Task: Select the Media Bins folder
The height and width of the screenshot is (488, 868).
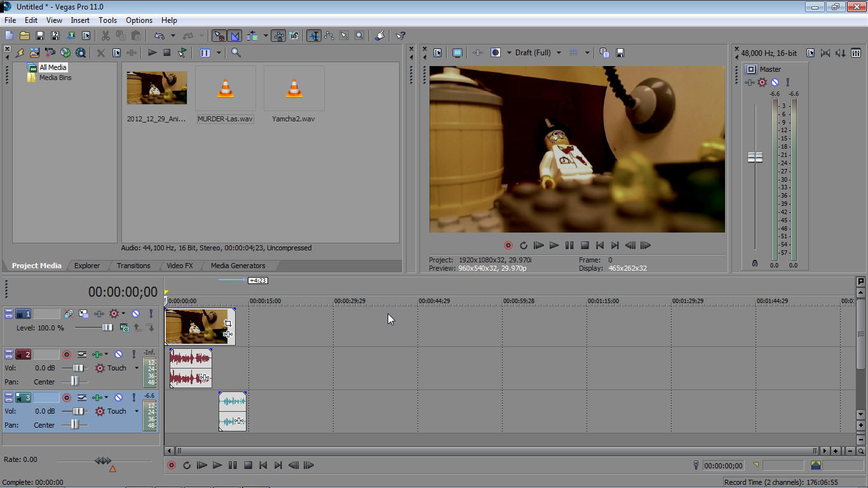Action: click(55, 78)
